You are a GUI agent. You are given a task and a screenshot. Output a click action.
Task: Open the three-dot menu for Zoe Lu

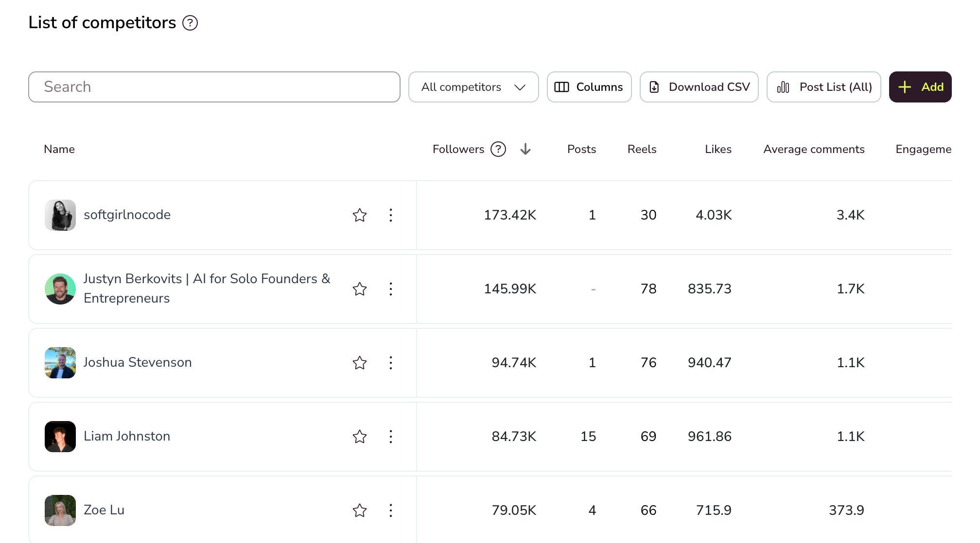(x=391, y=510)
